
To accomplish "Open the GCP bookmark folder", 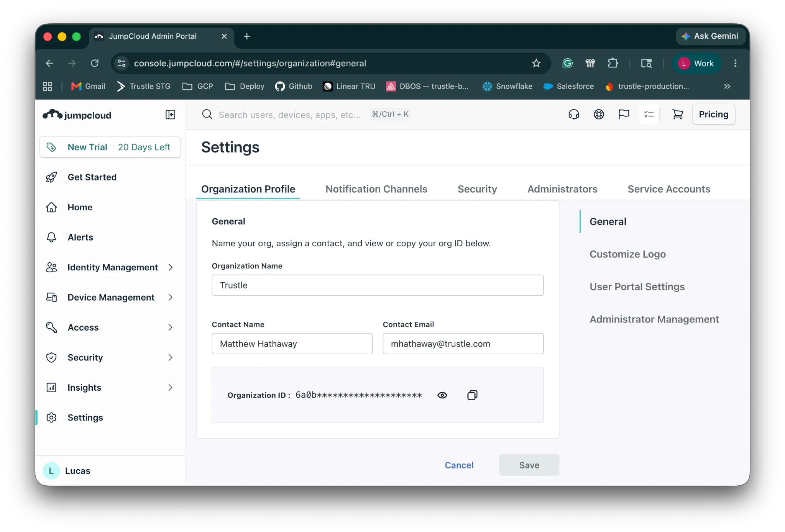I will [198, 86].
